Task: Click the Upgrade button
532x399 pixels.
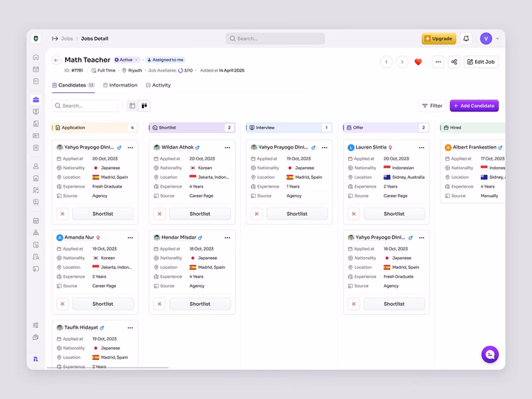Action: [439, 38]
